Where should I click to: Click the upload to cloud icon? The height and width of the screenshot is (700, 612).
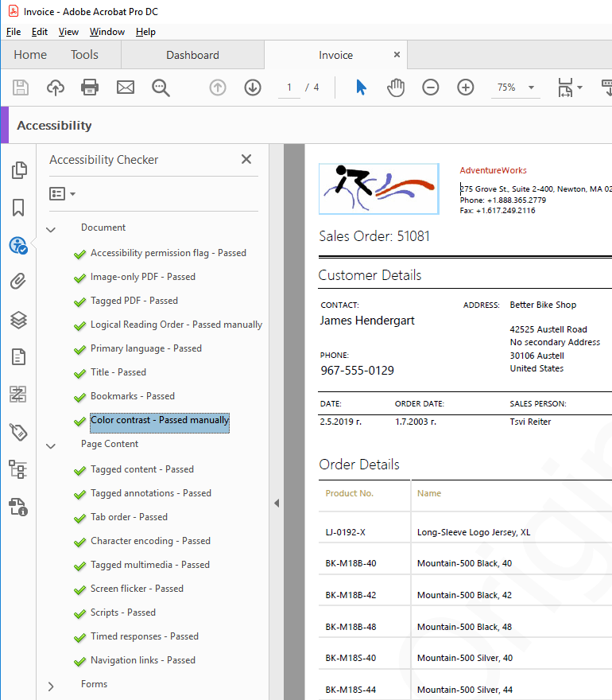(x=56, y=87)
